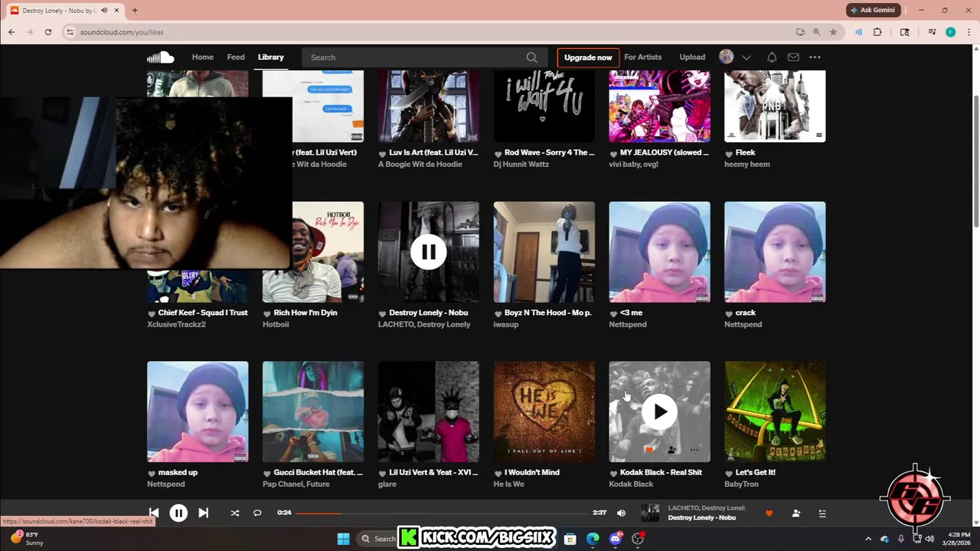980x551 pixels.
Task: Open heemy heem artist link
Action: (747, 165)
